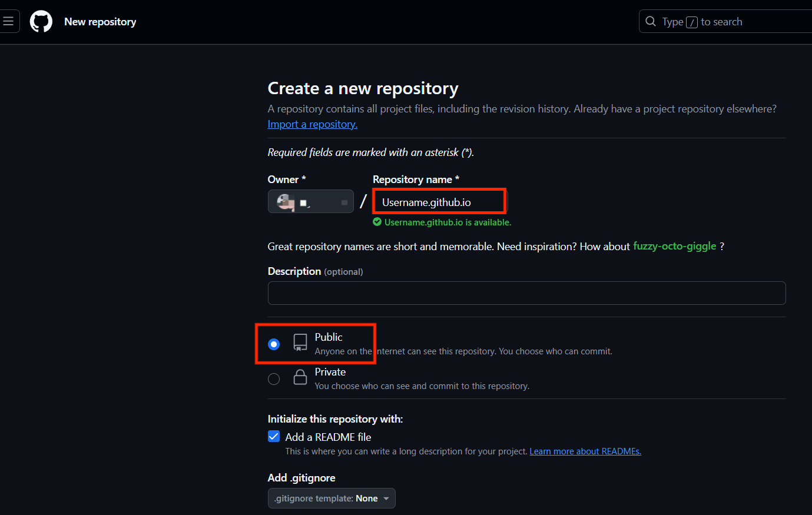
Task: Click into the Description text field
Action: 526,293
